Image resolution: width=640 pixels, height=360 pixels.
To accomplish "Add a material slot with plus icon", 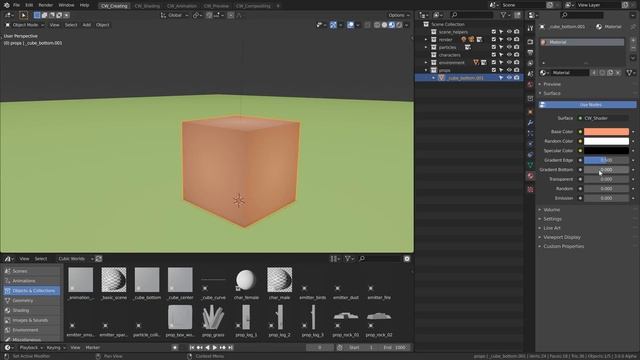I will [x=633, y=40].
